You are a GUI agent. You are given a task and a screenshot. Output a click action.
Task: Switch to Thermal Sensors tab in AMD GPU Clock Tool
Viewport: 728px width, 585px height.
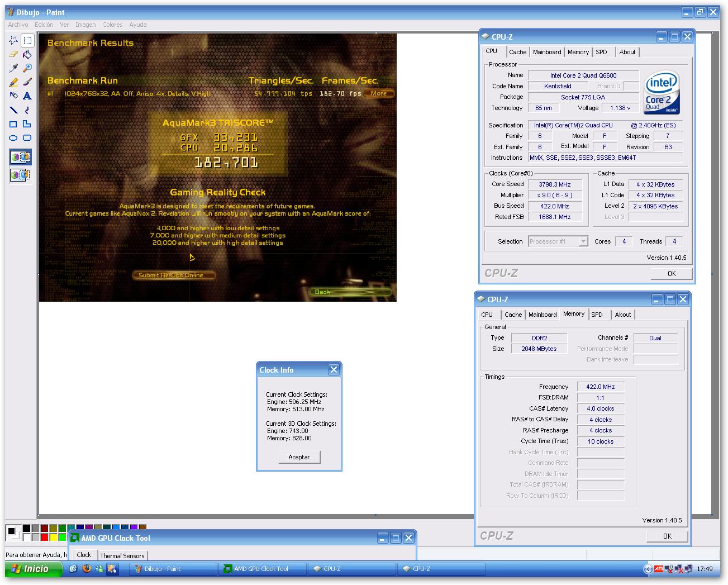[122, 555]
